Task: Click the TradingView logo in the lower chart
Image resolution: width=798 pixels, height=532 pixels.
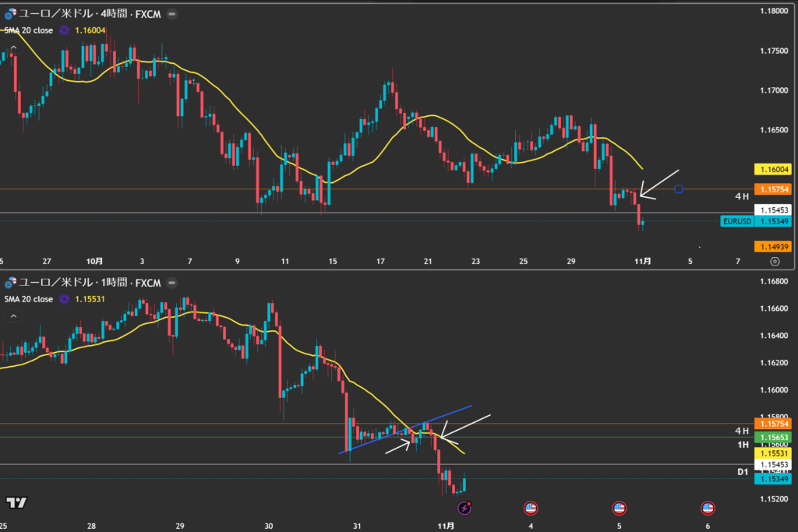Action: coord(16,502)
